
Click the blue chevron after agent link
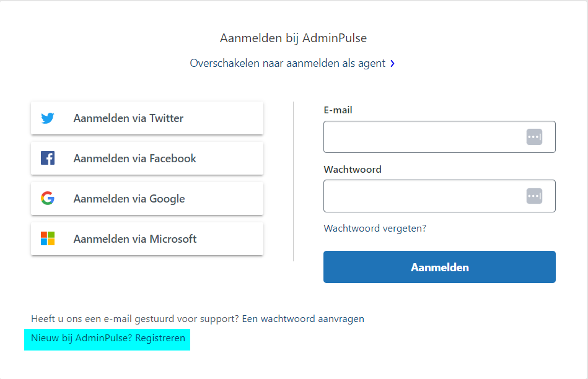(x=392, y=63)
